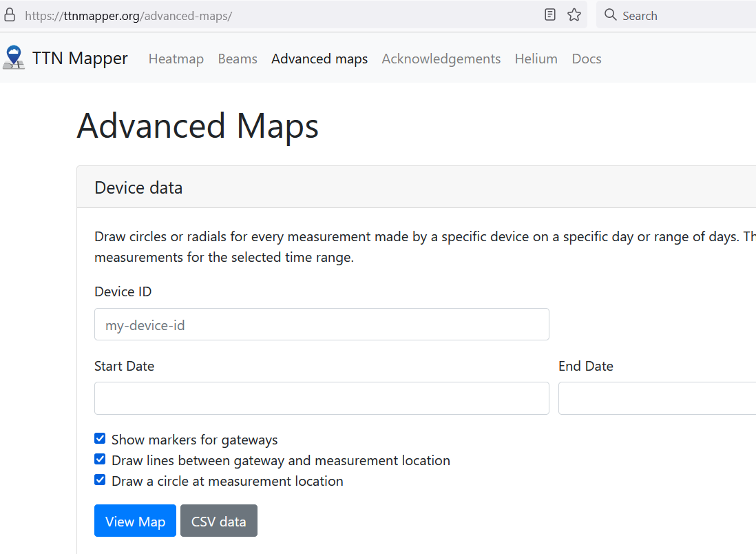Open the Docs nav link
This screenshot has width=756, height=554.
coord(587,59)
